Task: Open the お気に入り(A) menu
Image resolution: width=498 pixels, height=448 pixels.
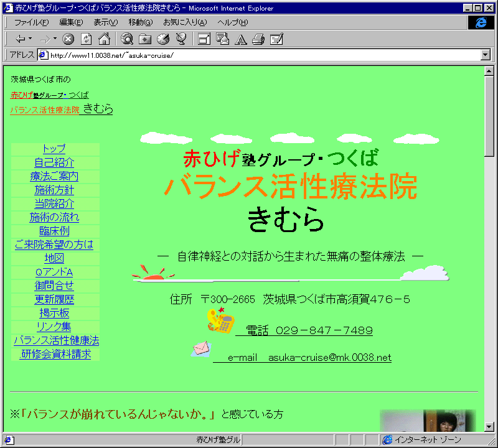Action: pos(185,22)
